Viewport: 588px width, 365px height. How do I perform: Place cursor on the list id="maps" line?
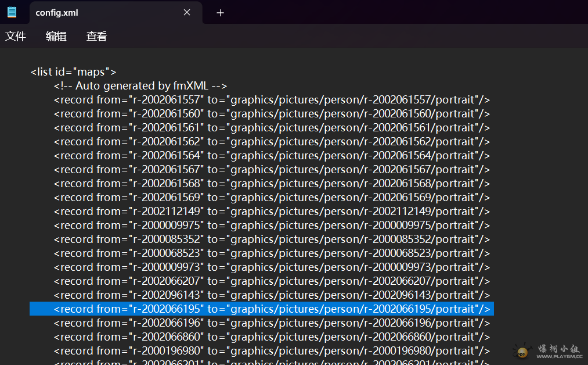click(x=73, y=72)
